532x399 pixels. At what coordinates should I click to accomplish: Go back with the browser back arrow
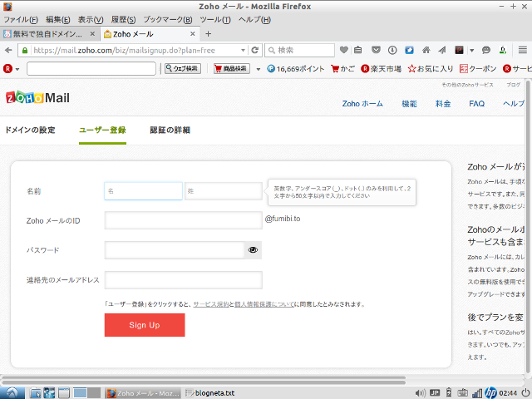point(8,50)
